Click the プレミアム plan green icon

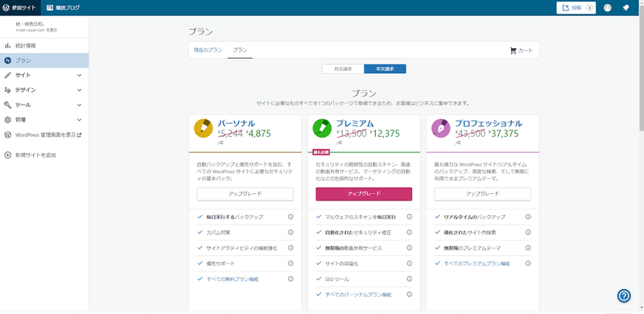322,128
